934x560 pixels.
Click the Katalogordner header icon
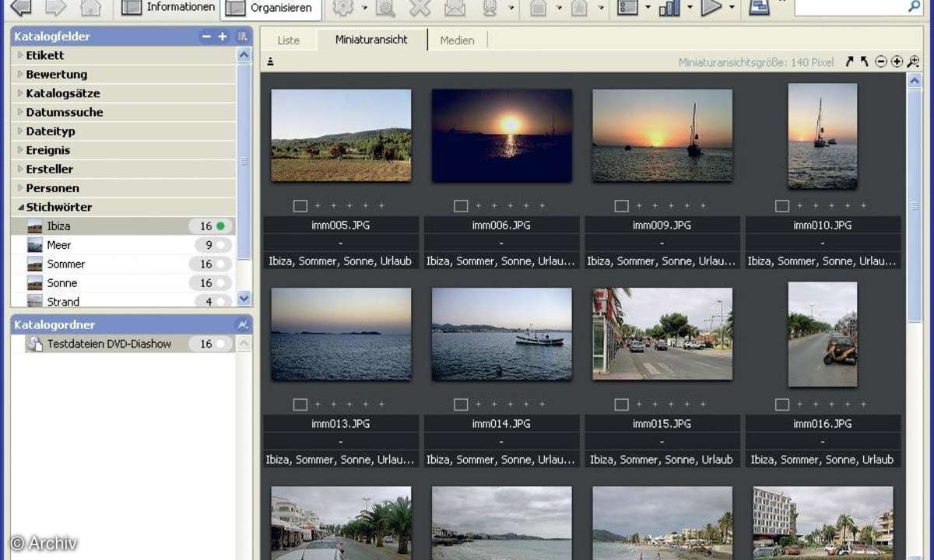tap(243, 324)
